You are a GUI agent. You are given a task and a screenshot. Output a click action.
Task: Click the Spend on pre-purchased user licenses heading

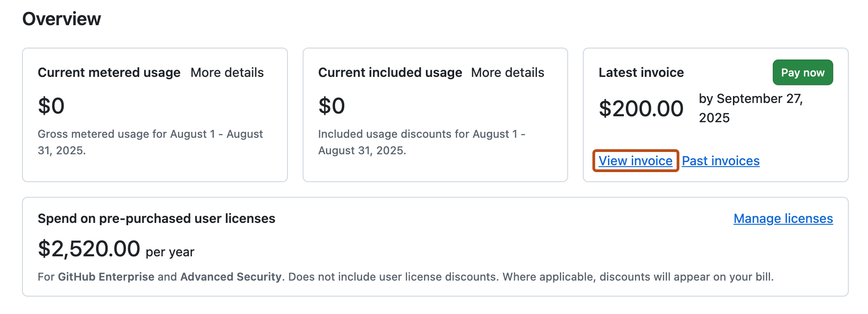(157, 219)
